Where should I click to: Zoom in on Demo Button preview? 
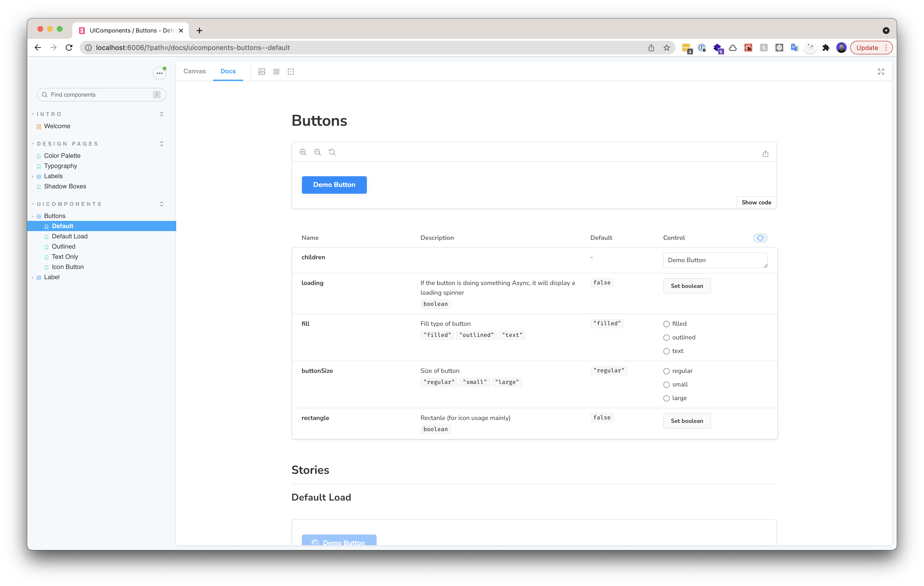(303, 152)
